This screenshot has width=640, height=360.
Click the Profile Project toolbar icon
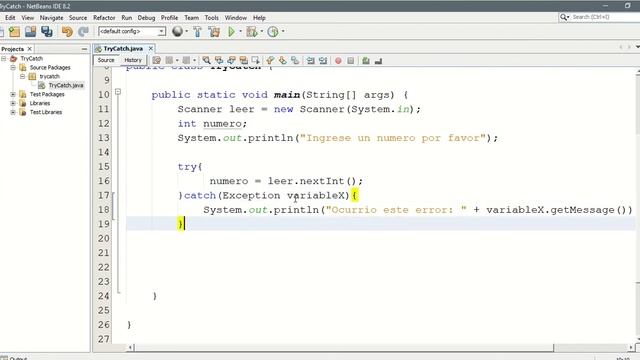[273, 31]
